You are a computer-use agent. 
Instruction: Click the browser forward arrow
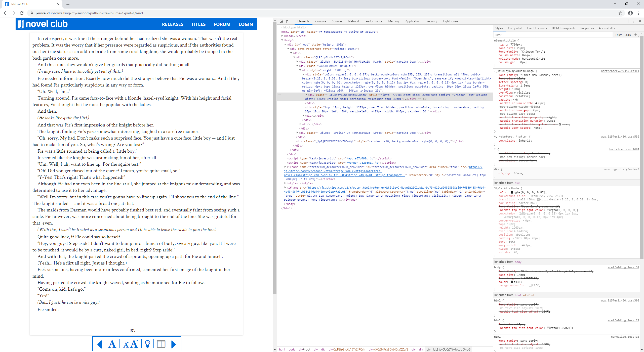14,13
